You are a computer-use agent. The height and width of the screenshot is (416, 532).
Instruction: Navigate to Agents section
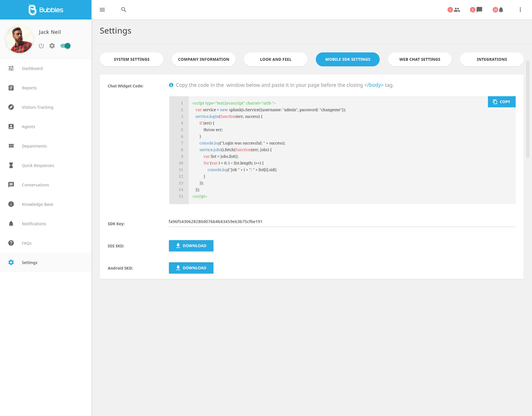tap(46, 126)
